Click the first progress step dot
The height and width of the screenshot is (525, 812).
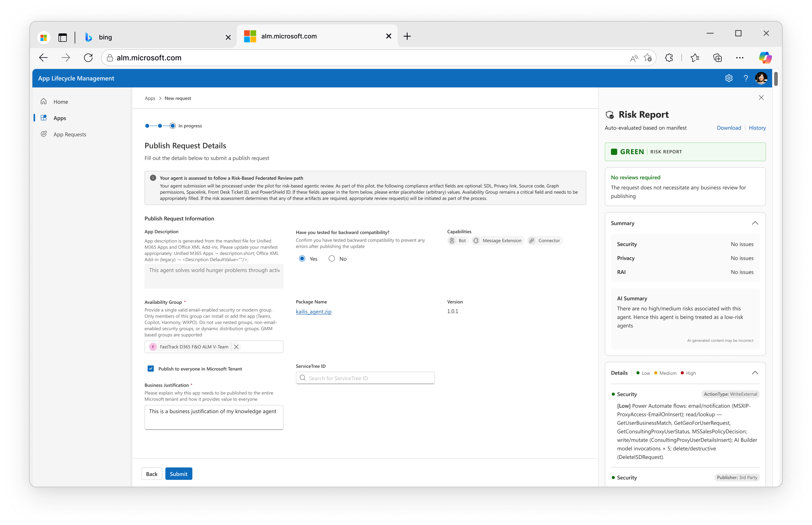pos(147,126)
